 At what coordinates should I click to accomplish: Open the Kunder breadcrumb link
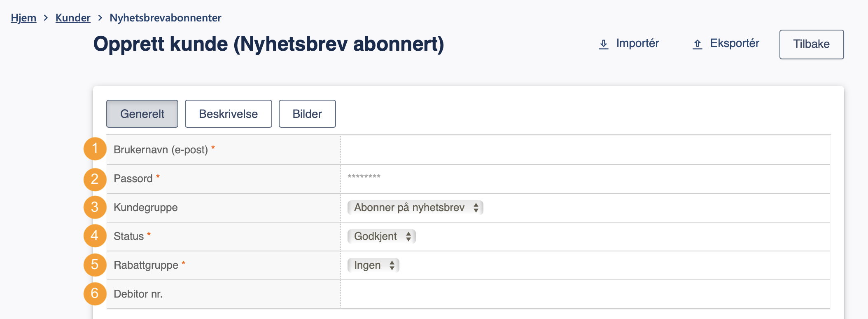(73, 18)
